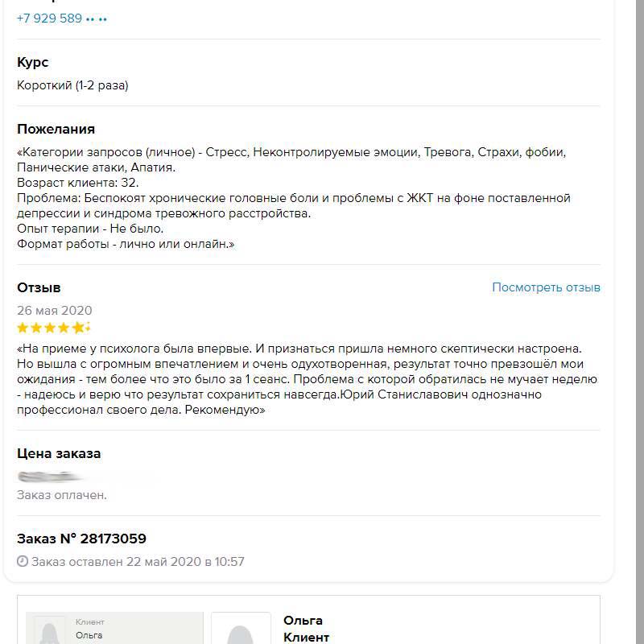Click the five-star review rating
Viewport: 644px width, 644px height.
click(50, 328)
